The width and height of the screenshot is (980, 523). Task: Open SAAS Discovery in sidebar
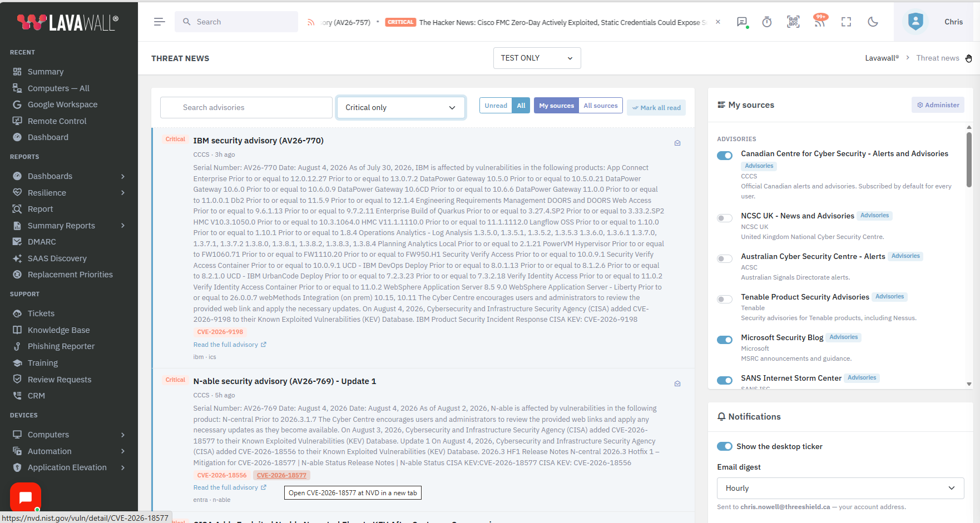[x=57, y=258]
